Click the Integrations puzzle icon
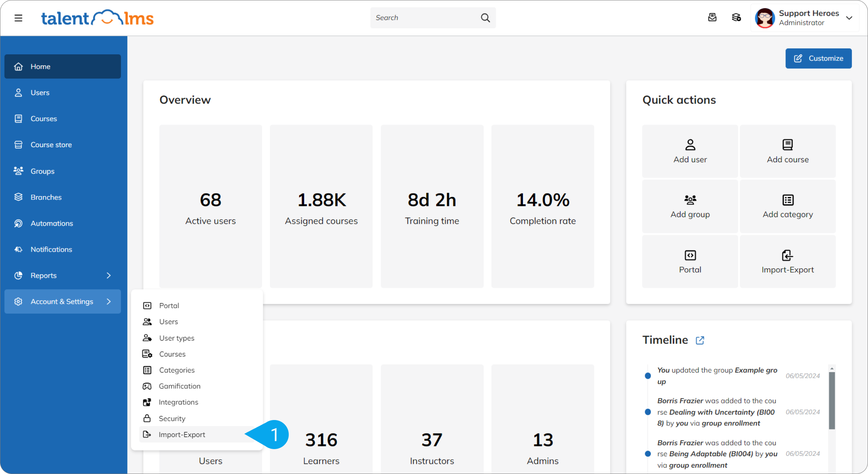 pyautogui.click(x=147, y=402)
